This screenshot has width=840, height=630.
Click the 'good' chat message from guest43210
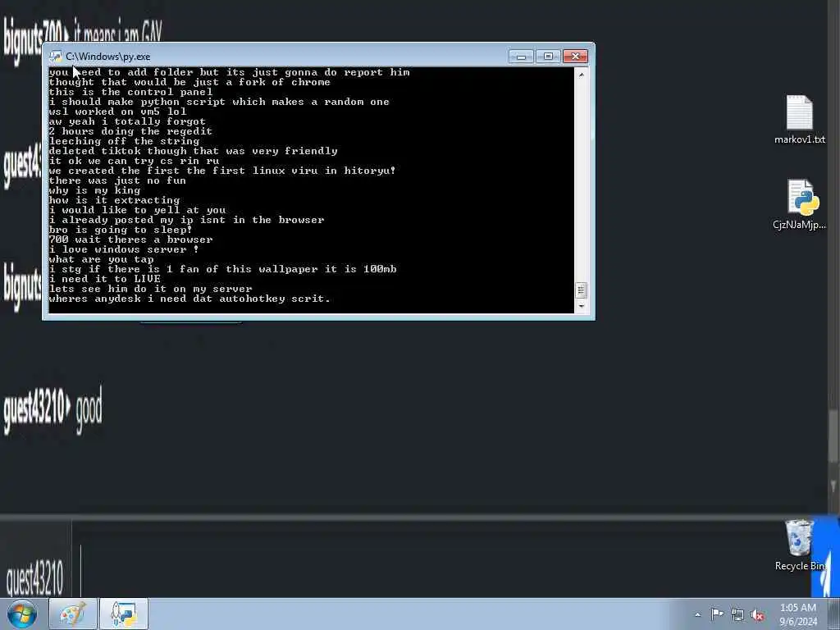(x=89, y=409)
